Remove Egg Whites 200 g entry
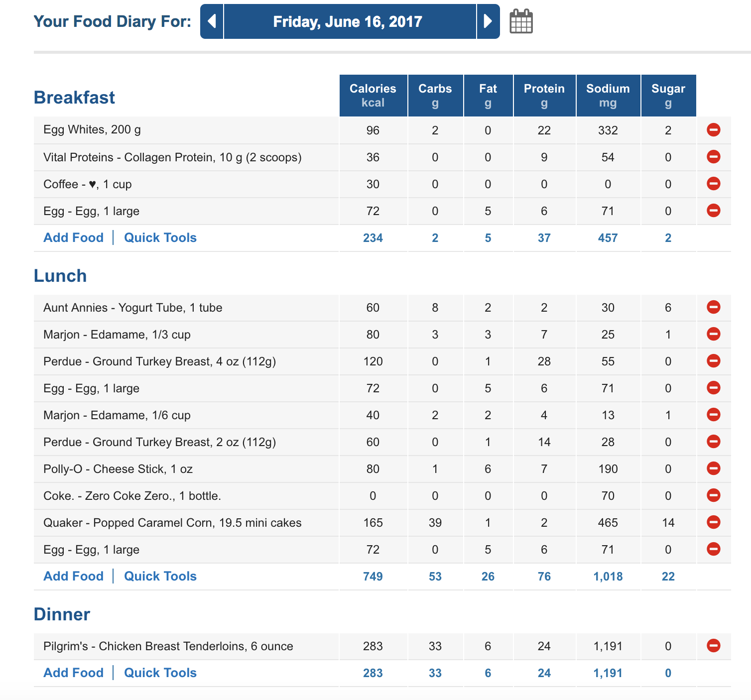The image size is (751, 700). [x=713, y=130]
